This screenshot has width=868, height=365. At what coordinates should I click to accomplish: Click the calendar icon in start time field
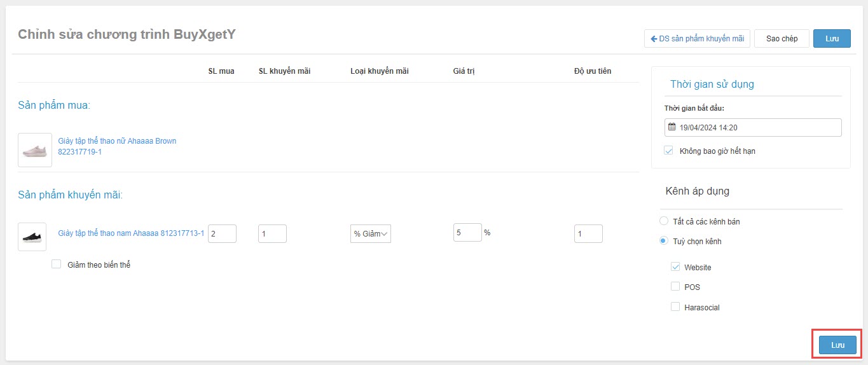[672, 127]
